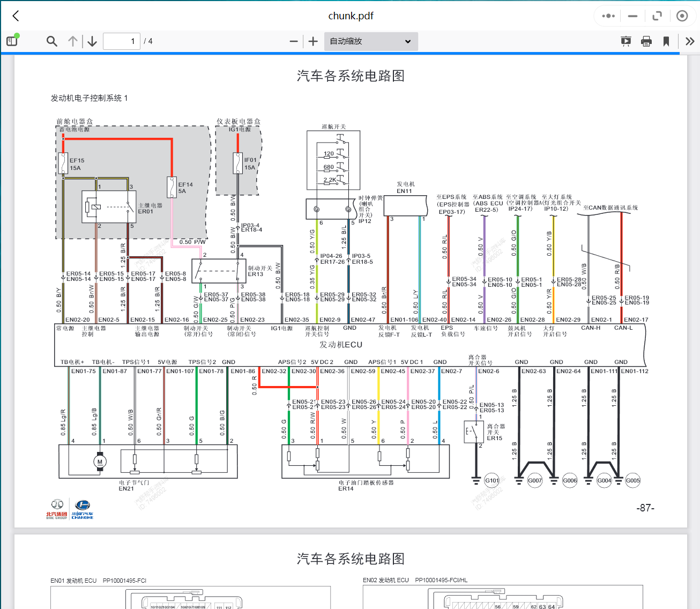Print the document

[646, 41]
